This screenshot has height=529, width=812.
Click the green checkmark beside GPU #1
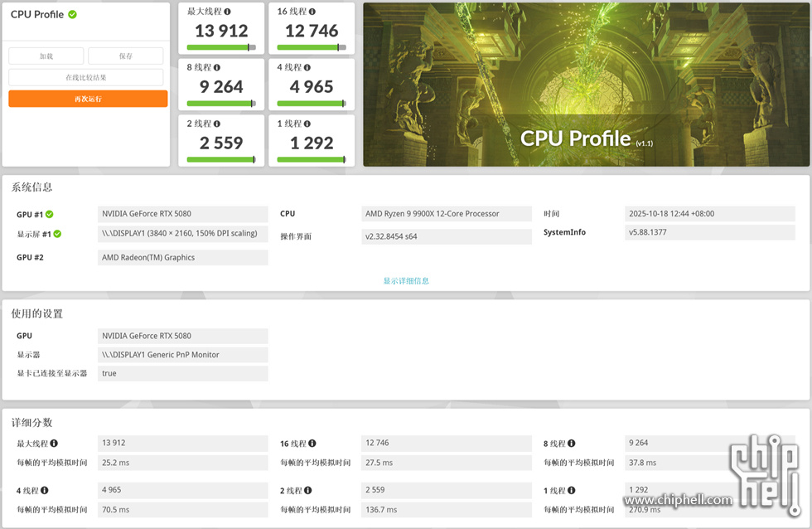coord(50,215)
